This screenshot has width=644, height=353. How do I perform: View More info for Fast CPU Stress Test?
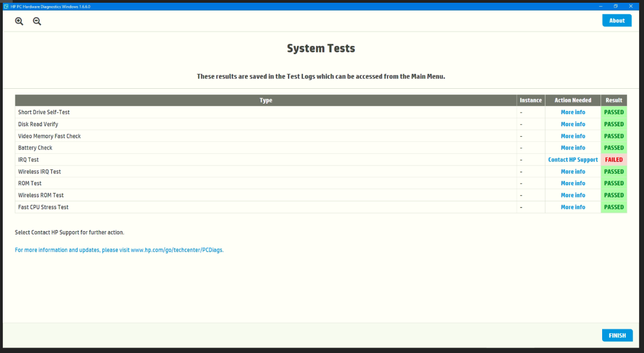pyautogui.click(x=573, y=207)
